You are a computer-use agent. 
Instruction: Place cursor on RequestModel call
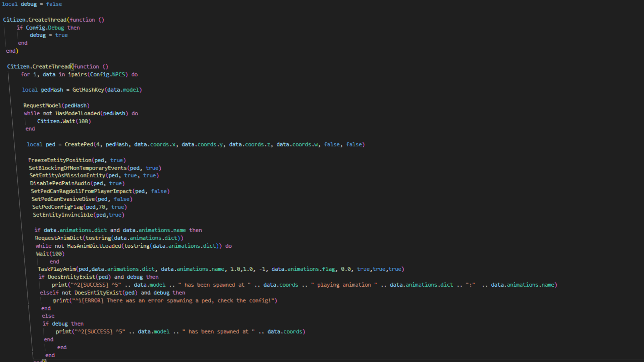click(x=42, y=106)
